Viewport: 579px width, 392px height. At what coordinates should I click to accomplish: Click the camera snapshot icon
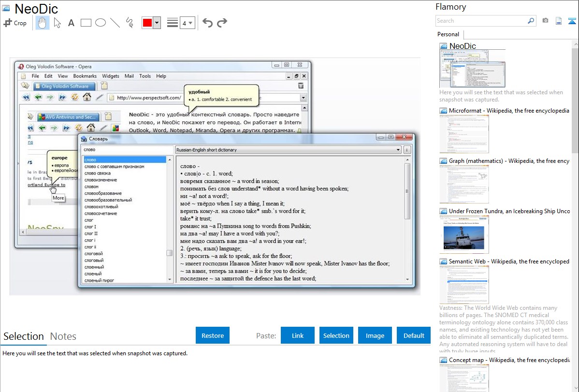click(x=545, y=21)
